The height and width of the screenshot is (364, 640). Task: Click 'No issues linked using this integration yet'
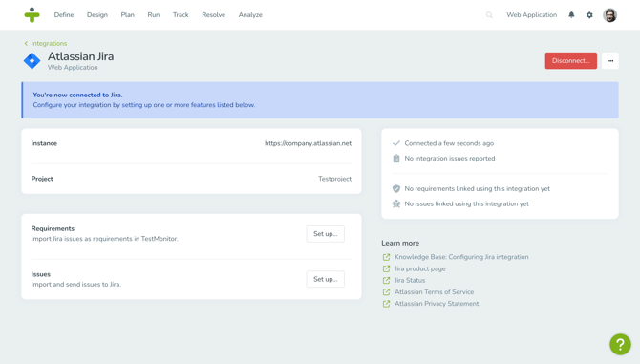tap(466, 203)
